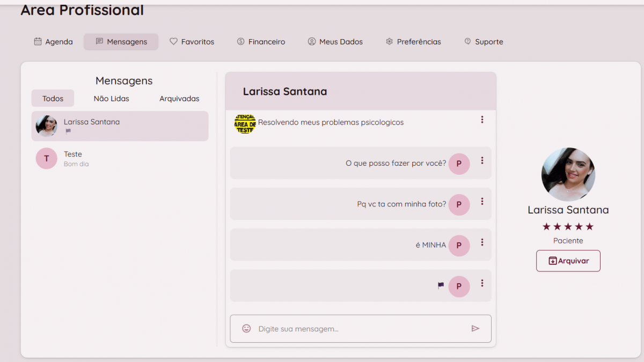Open options menu for 'O que posso fazer' message

[482, 160]
